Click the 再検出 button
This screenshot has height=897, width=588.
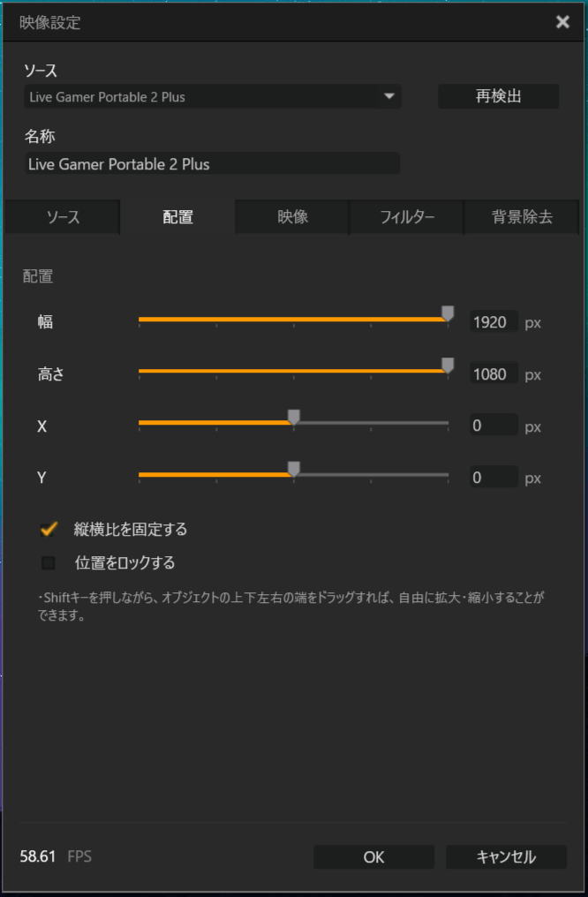pyautogui.click(x=498, y=96)
